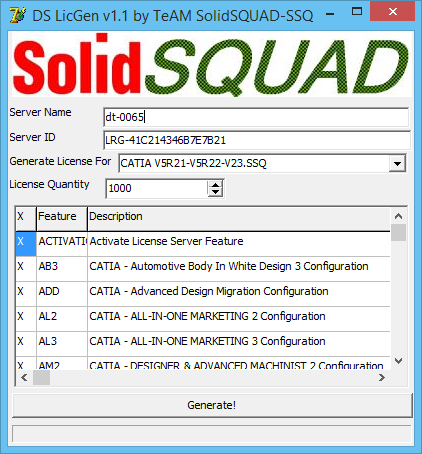Click the horizontal scrollbar left arrow
Screen dimensions: 422x454
(24, 378)
